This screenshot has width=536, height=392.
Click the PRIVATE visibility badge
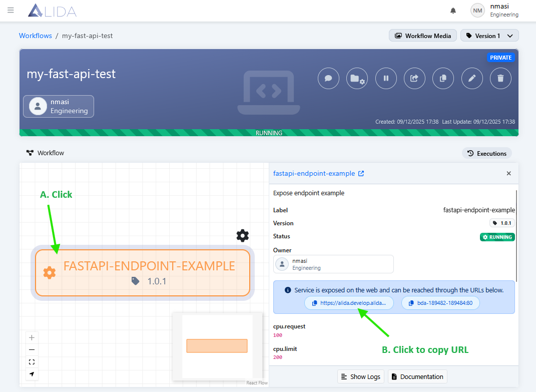click(x=501, y=58)
